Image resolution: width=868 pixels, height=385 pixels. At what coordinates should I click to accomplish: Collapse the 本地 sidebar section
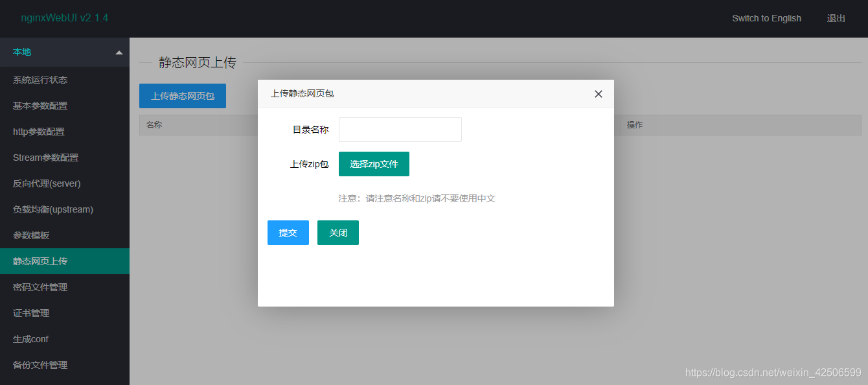[65, 52]
